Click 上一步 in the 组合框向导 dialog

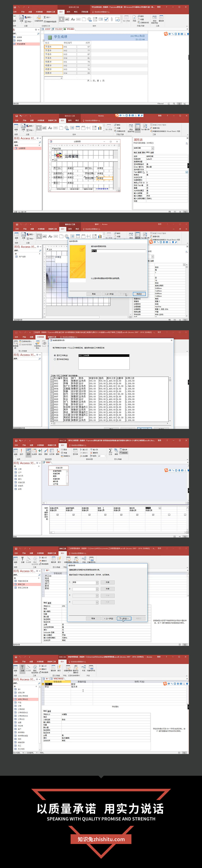tap(109, 294)
